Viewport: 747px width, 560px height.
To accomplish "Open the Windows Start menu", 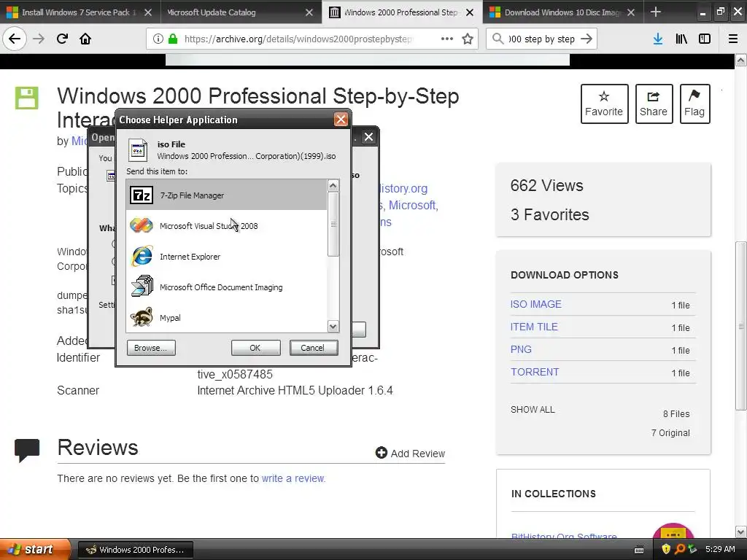I will point(34,549).
